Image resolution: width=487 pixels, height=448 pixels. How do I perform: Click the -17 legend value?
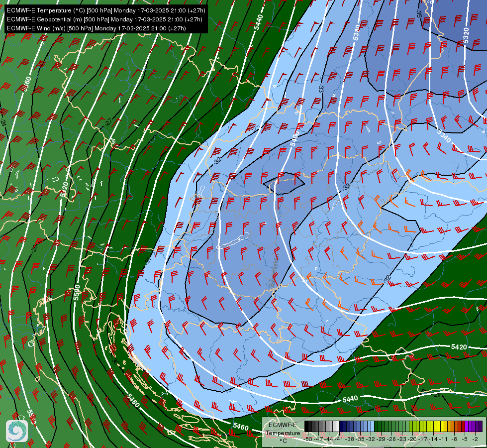click(423, 440)
